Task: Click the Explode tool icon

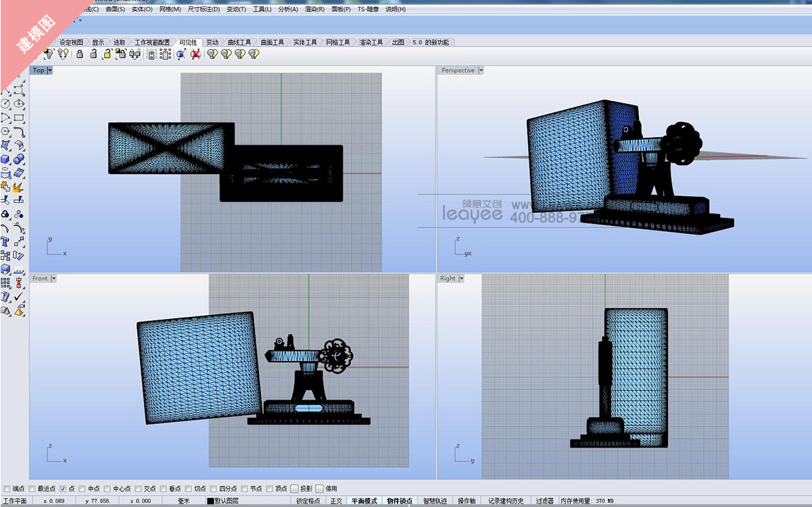Action: pyautogui.click(x=19, y=187)
